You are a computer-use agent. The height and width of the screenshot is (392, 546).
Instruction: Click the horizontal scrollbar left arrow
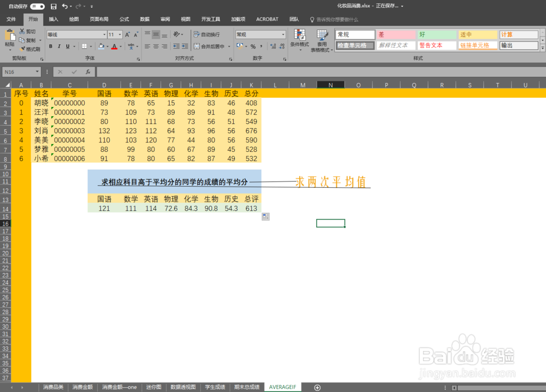[454, 388]
